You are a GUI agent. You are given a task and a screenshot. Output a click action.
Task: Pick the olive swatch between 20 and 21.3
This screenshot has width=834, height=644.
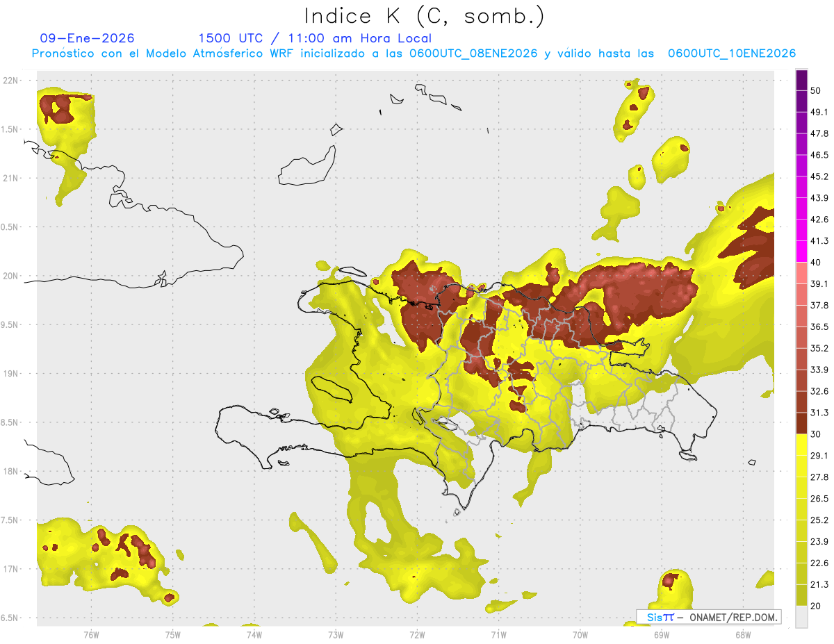tap(801, 595)
